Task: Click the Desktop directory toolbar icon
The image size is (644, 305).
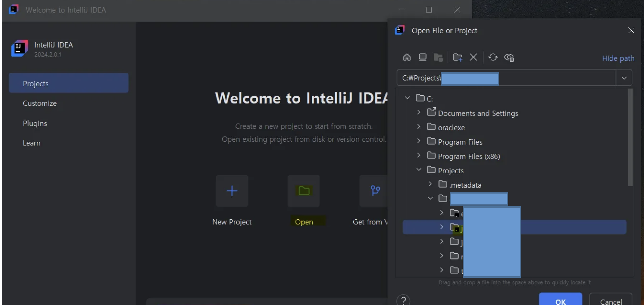Action: [x=423, y=57]
